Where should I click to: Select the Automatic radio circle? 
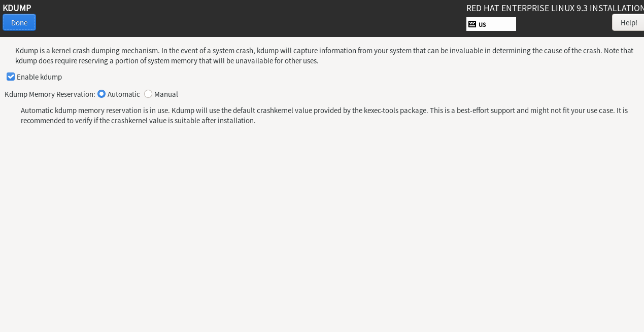click(101, 94)
